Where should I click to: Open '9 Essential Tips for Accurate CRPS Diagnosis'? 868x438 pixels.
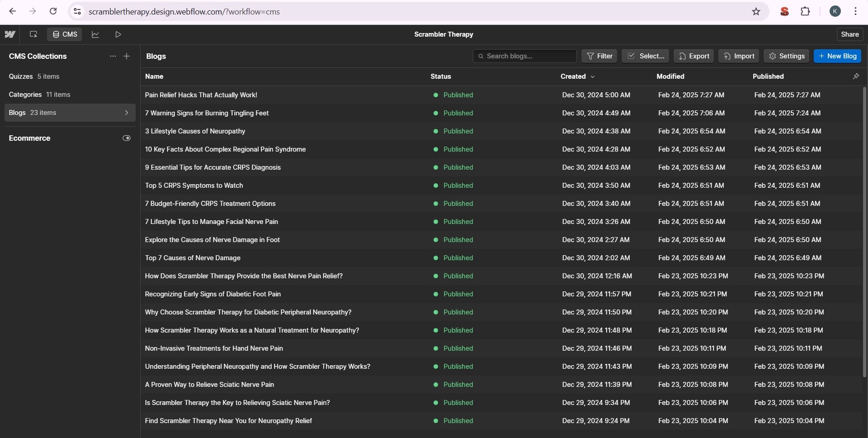pos(212,167)
